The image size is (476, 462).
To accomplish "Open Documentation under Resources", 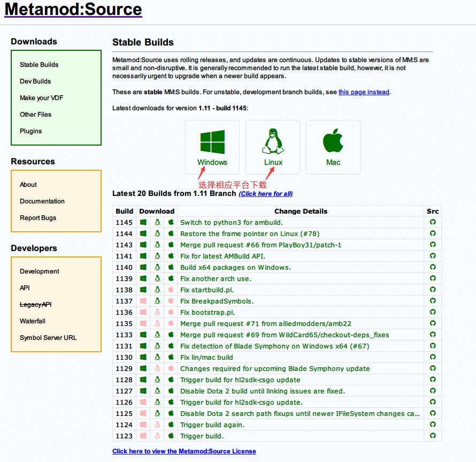I will (42, 201).
